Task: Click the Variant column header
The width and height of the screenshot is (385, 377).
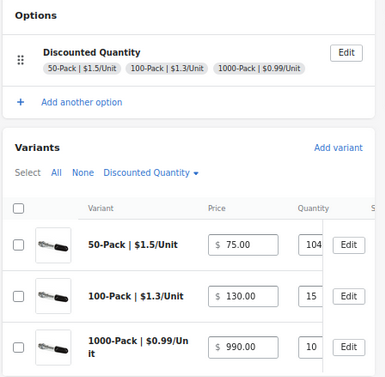Action: point(101,208)
